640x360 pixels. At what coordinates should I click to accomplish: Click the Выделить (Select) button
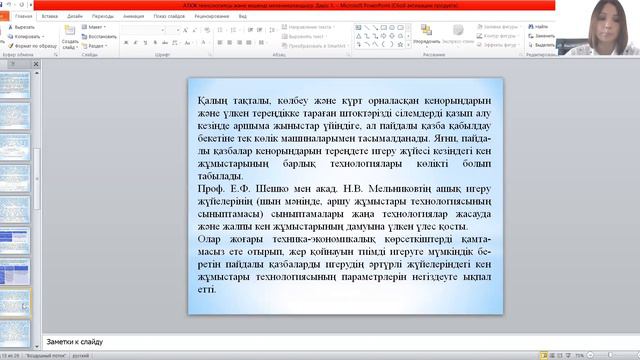coord(542,45)
